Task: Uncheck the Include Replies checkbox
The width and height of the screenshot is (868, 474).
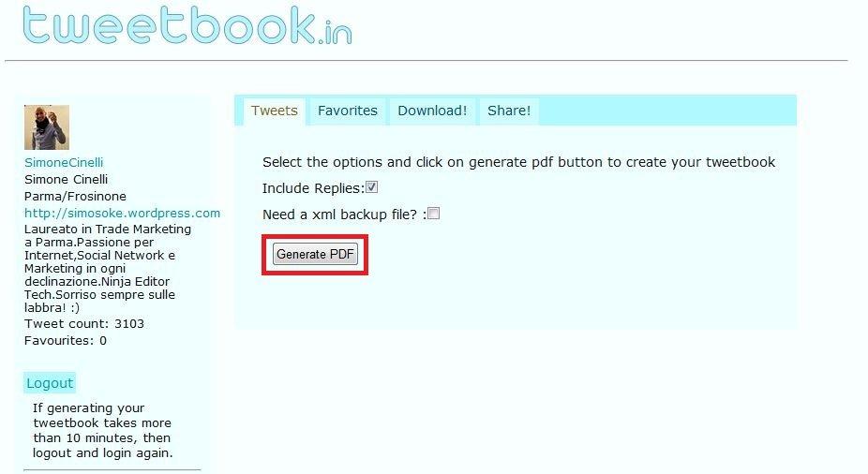Action: point(371,187)
